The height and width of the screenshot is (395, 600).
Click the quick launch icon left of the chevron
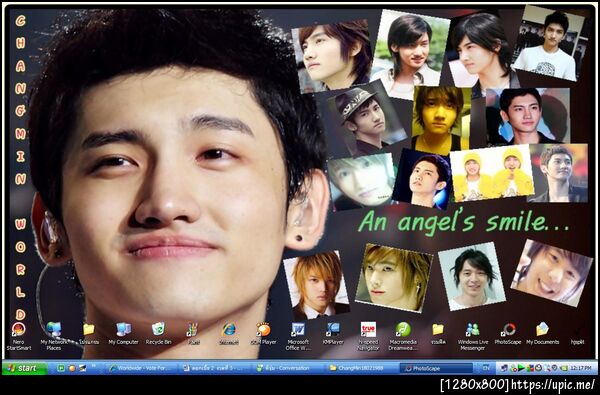click(82, 368)
